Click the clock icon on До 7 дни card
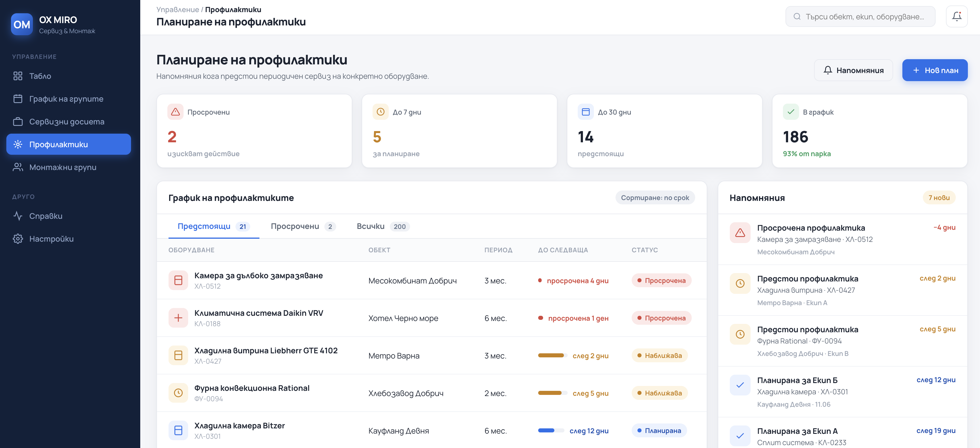 [x=380, y=112]
